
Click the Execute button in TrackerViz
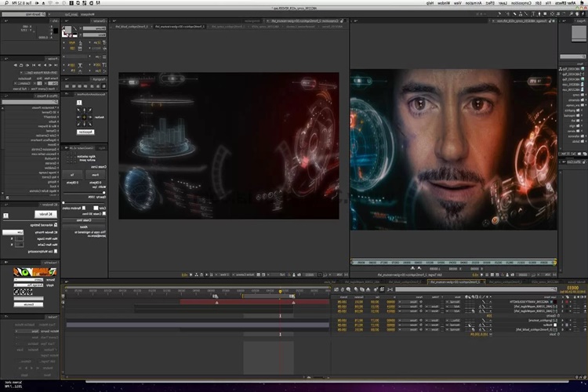pyautogui.click(x=28, y=305)
